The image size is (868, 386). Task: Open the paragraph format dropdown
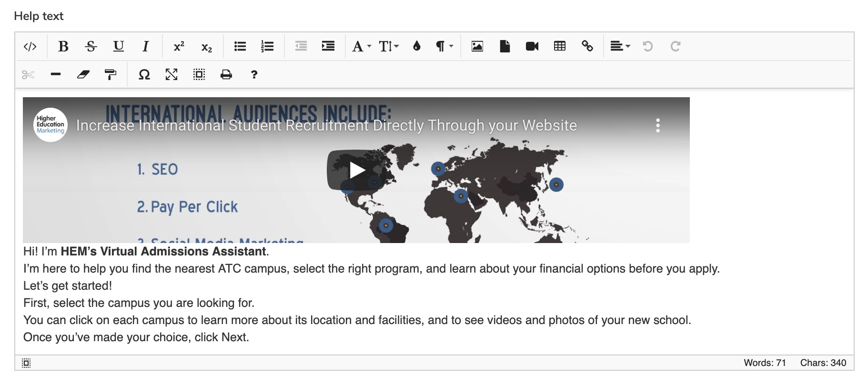pos(444,46)
